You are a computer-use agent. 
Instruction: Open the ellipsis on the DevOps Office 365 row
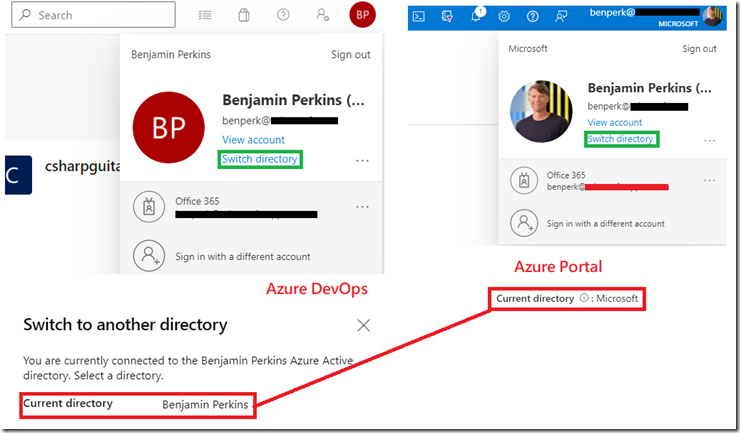point(362,207)
